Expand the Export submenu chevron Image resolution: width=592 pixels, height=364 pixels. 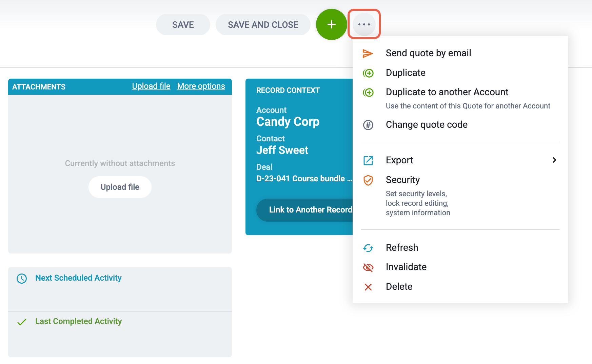pyautogui.click(x=554, y=160)
